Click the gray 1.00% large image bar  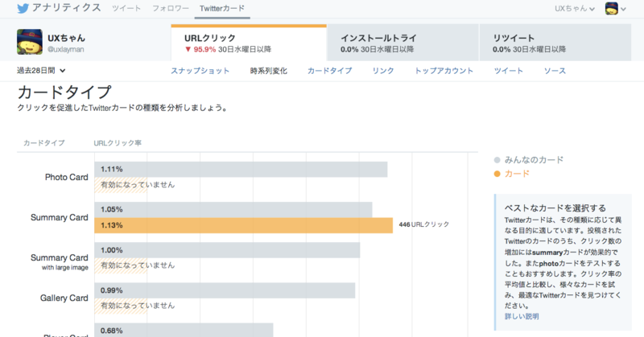(x=227, y=250)
